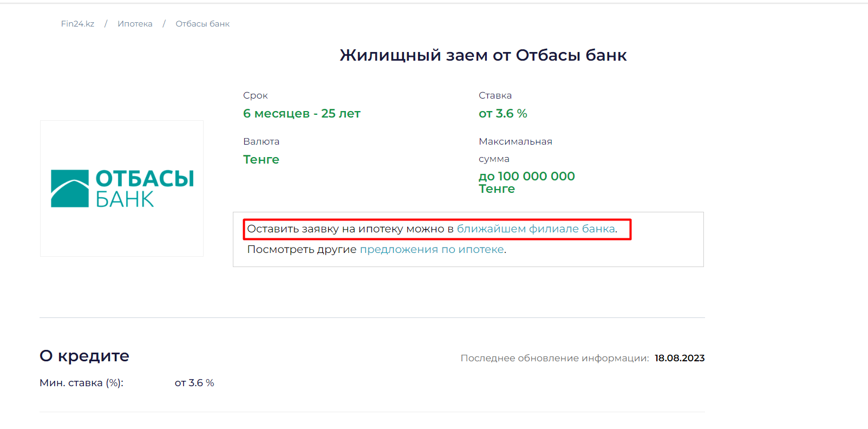Open the Fin24.kz breadcrumb link
868x429 pixels.
click(x=77, y=24)
